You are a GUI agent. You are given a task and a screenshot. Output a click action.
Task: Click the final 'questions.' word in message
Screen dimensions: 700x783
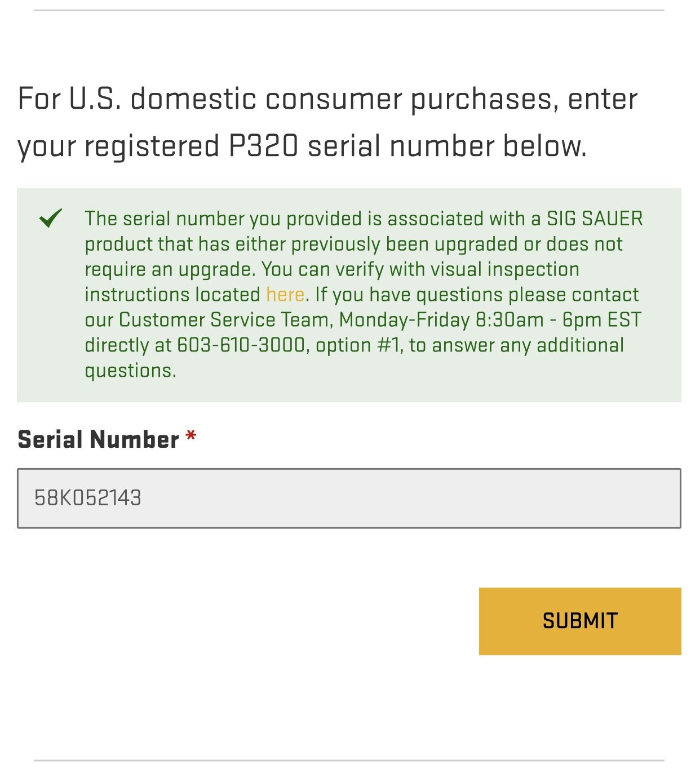[x=130, y=371]
